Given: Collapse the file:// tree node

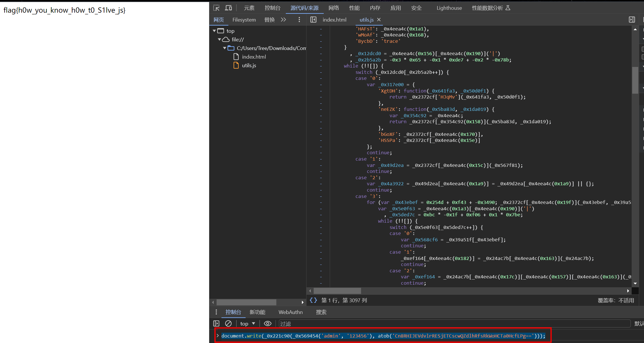Looking at the screenshot, I should pos(219,39).
